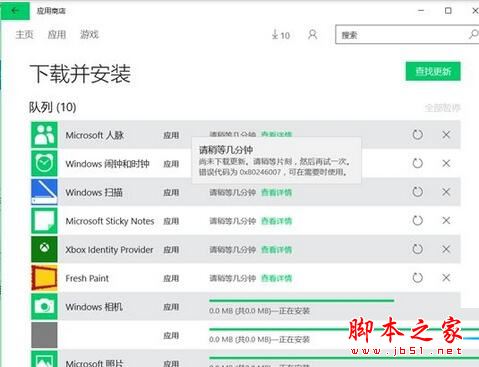Click the green back arrow button
This screenshot has width=479, height=367.
pos(15,11)
